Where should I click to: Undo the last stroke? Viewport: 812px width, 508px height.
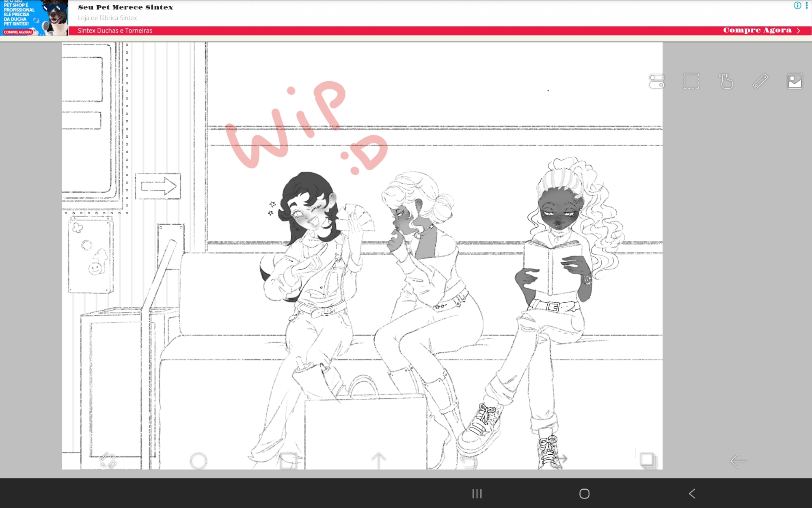(x=469, y=461)
